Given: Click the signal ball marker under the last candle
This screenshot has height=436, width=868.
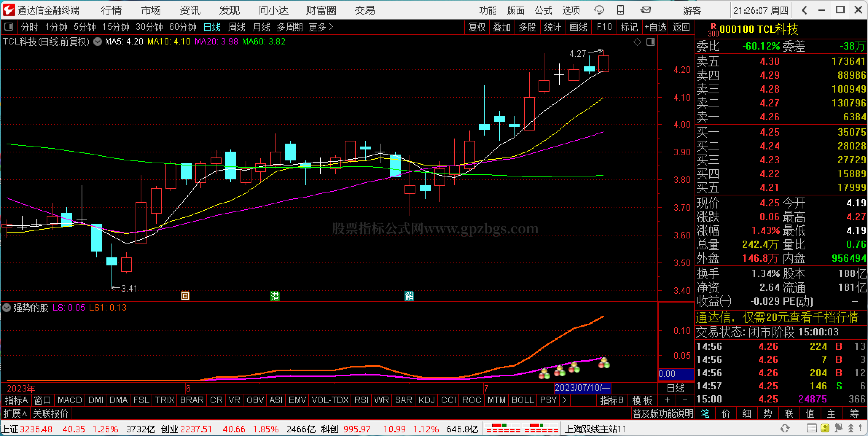Looking at the screenshot, I should point(604,363).
